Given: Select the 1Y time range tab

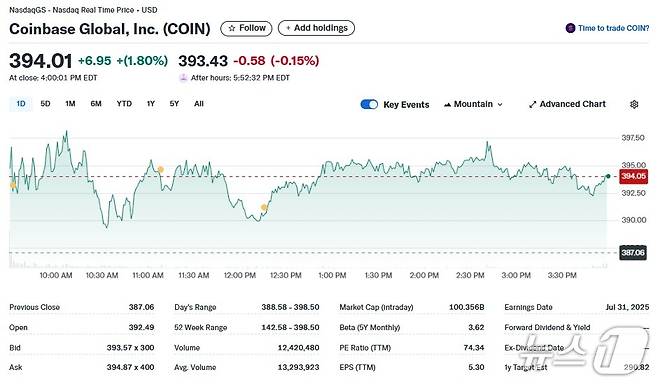Looking at the screenshot, I should pos(151,104).
